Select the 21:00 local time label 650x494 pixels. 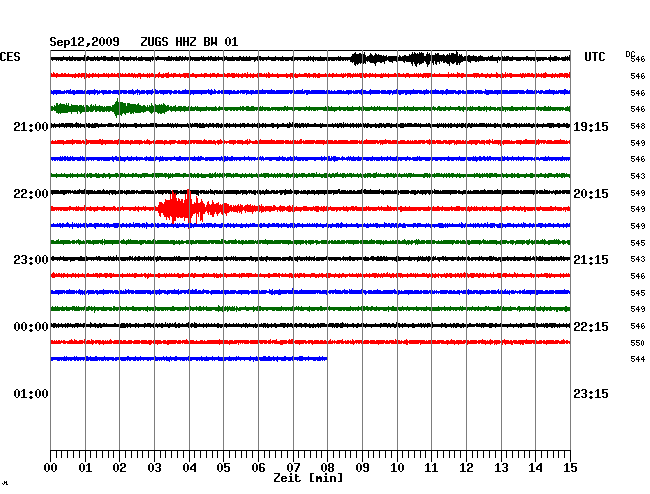[31, 126]
